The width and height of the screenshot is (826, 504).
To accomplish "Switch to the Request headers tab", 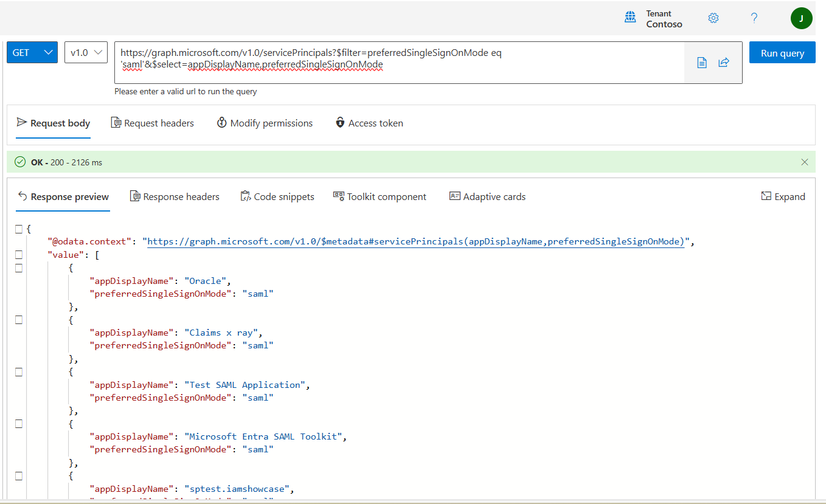I will [152, 123].
